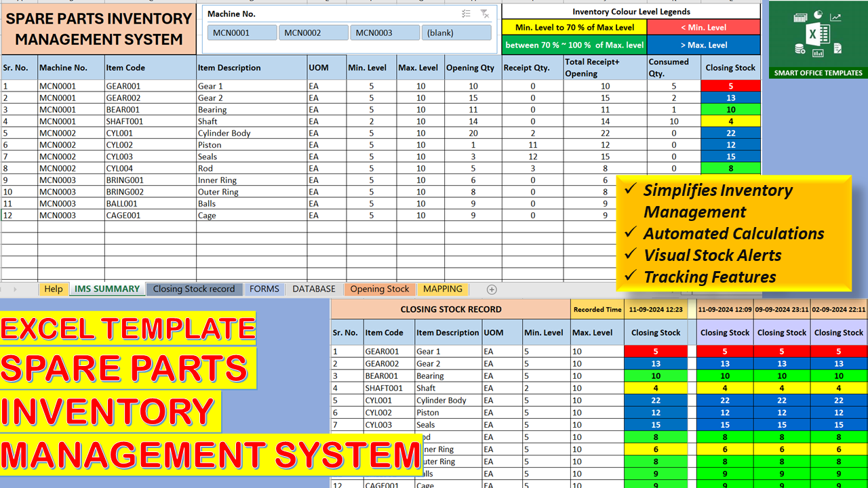This screenshot has width=868, height=488.
Task: Clear the Machine No. slicer filter
Action: (x=484, y=14)
